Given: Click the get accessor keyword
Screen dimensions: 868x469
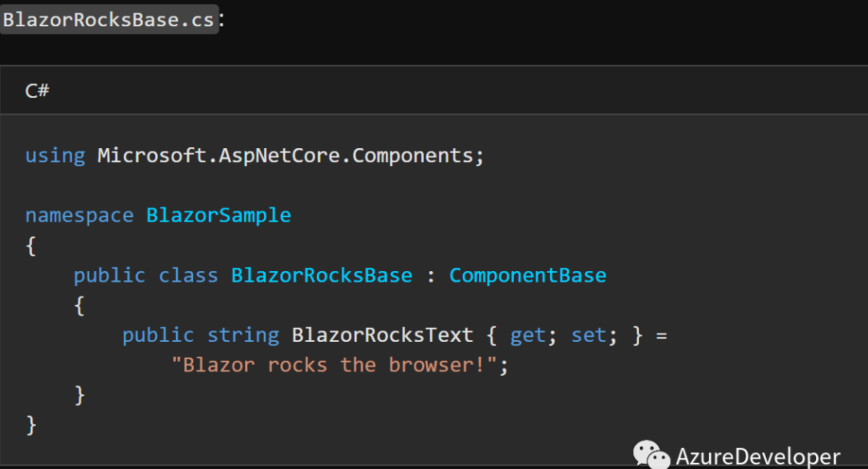Looking at the screenshot, I should click(528, 336).
